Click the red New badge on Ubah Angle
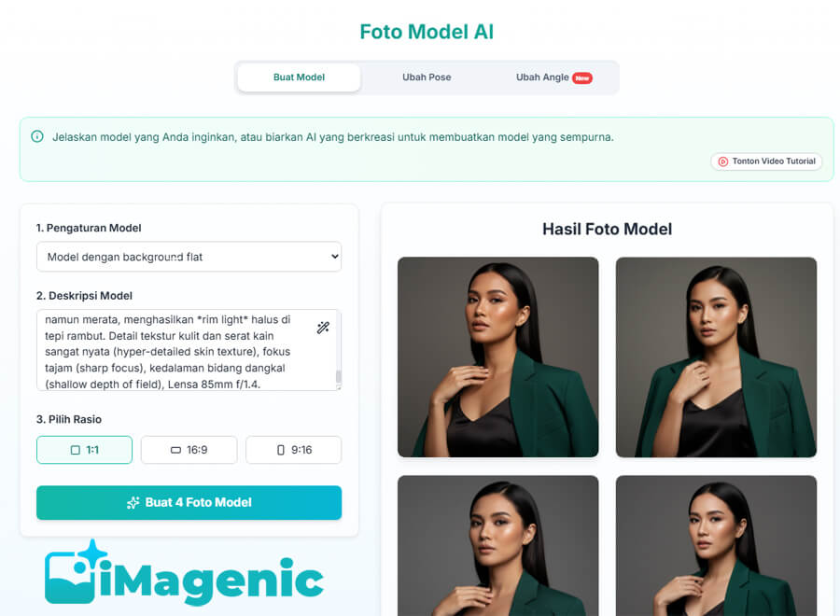 click(582, 77)
